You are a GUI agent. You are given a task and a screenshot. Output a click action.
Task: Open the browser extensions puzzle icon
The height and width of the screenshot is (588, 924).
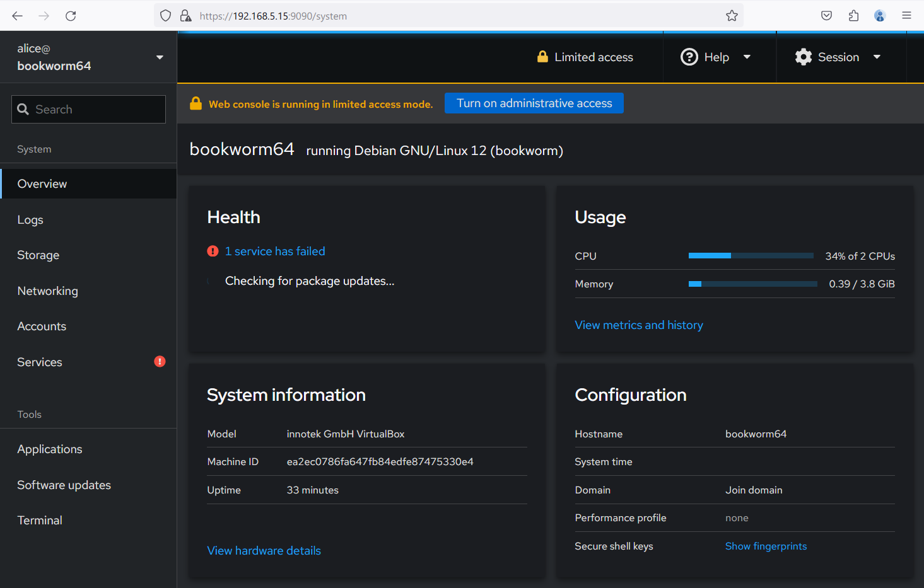[853, 16]
